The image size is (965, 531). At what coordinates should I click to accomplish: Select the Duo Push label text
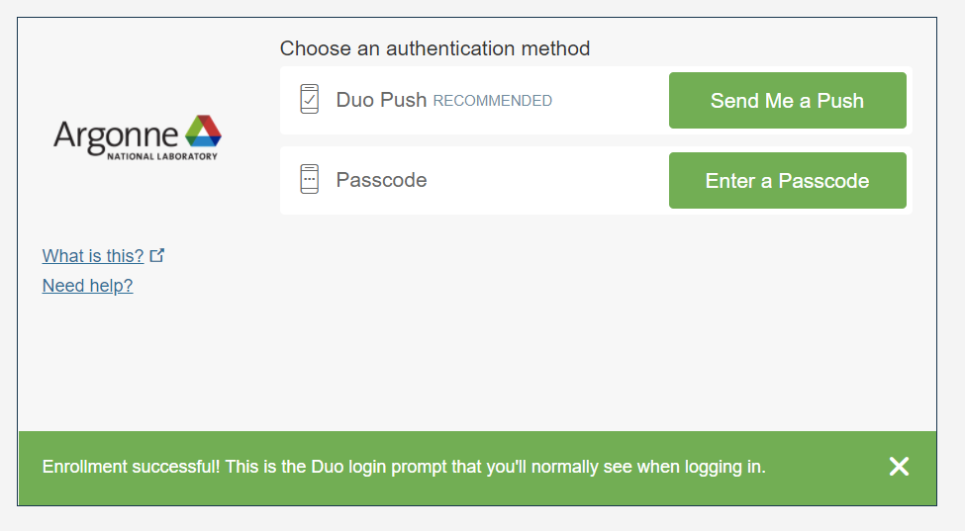coord(381,100)
